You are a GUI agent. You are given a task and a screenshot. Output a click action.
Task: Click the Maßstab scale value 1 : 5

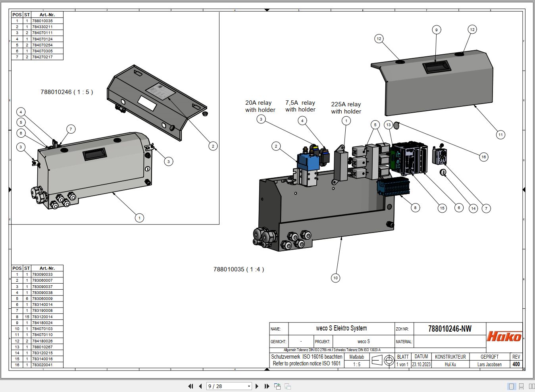pyautogui.click(x=357, y=364)
